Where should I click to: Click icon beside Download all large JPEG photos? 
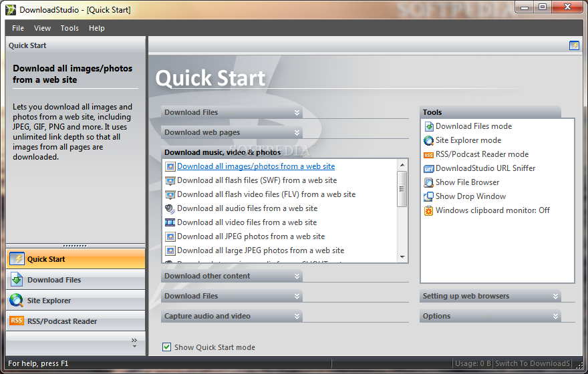[170, 250]
